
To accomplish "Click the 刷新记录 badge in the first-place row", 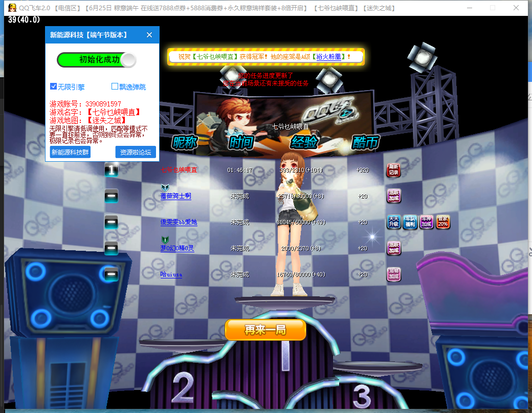I will 393,170.
